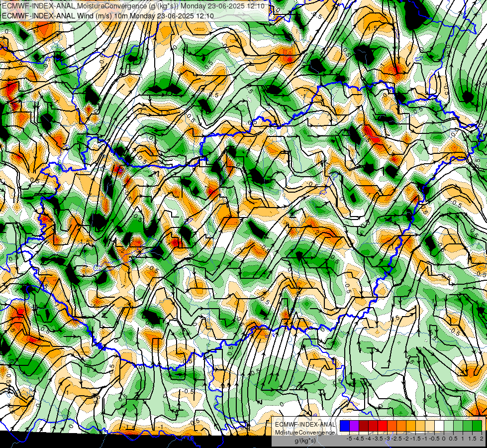
Task: Click the purple legend color swatch
Action: (354, 426)
